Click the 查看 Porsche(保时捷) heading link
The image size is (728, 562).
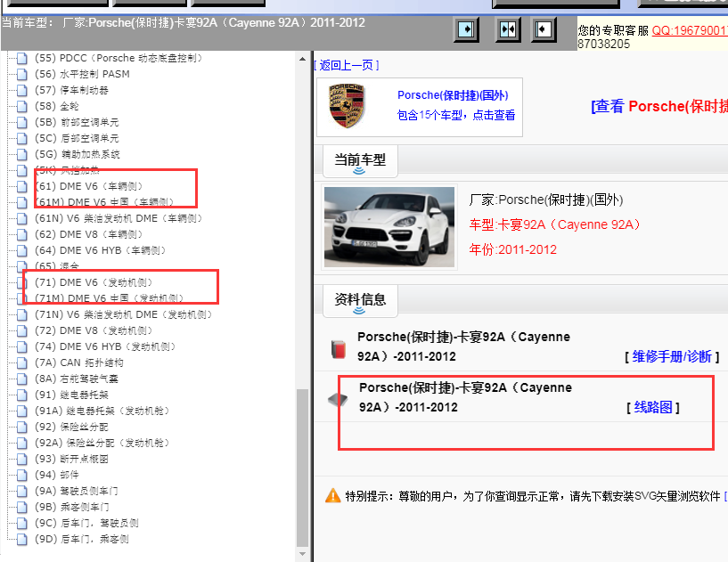coord(659,106)
